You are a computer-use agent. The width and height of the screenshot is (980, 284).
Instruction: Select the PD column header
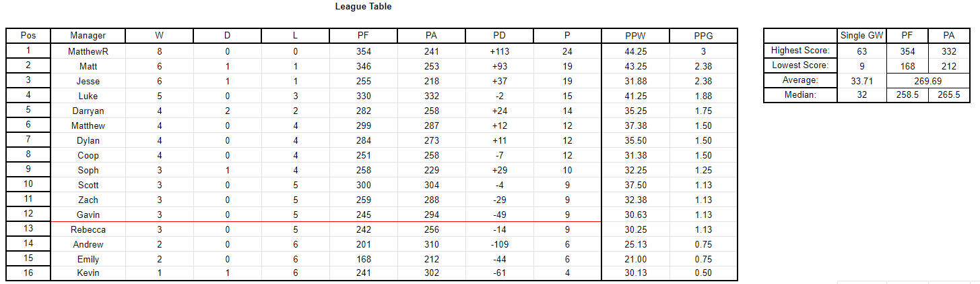click(x=499, y=36)
